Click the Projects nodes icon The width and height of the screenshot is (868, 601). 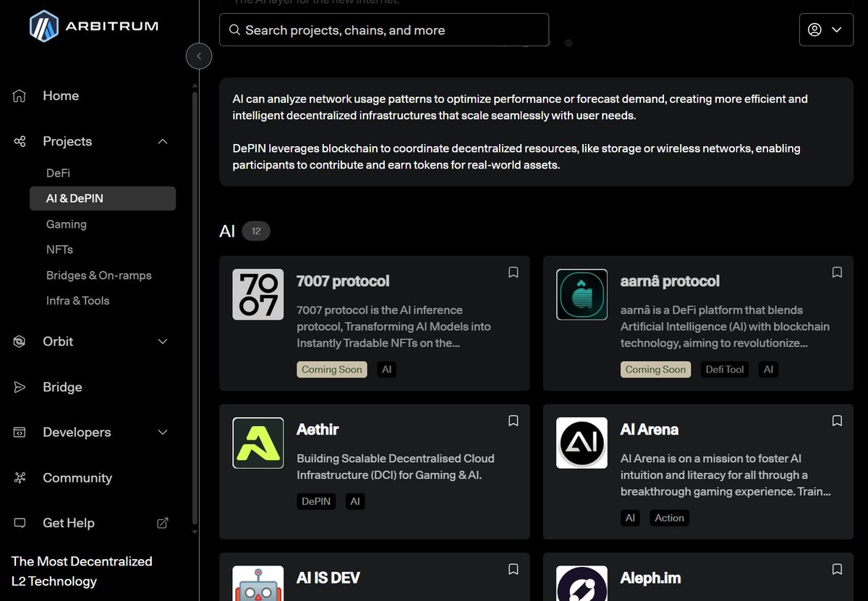point(20,141)
